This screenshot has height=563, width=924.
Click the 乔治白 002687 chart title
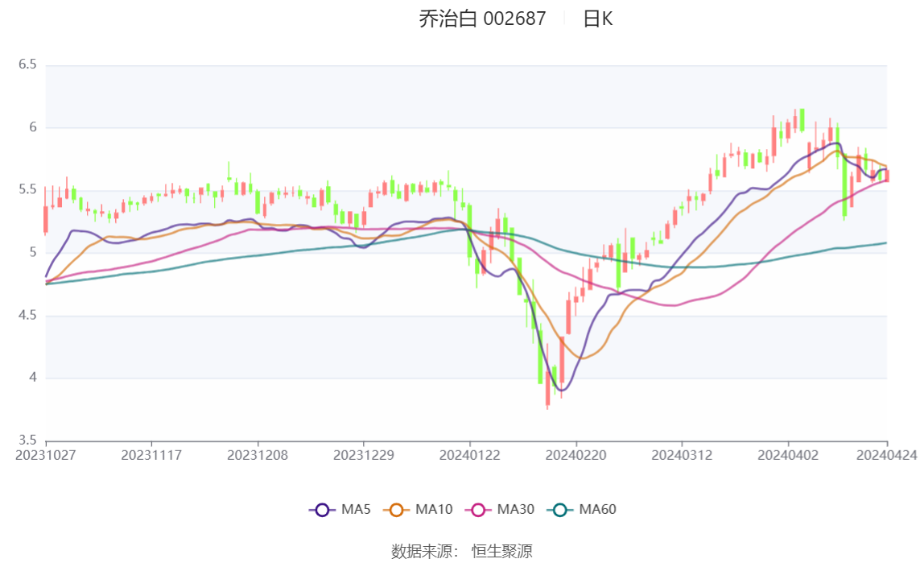tap(482, 19)
